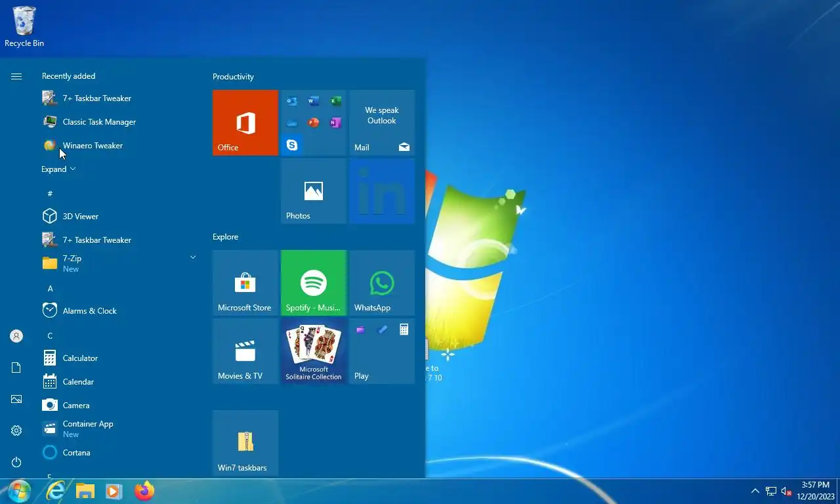
Task: Expand the Start menu hamburger navigation
Action: point(16,77)
